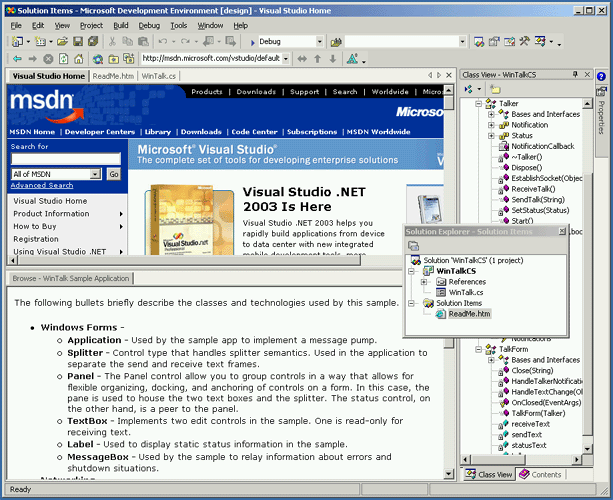Select WinTalk.cs in Solution Explorer
The image size is (613, 500).
466,292
